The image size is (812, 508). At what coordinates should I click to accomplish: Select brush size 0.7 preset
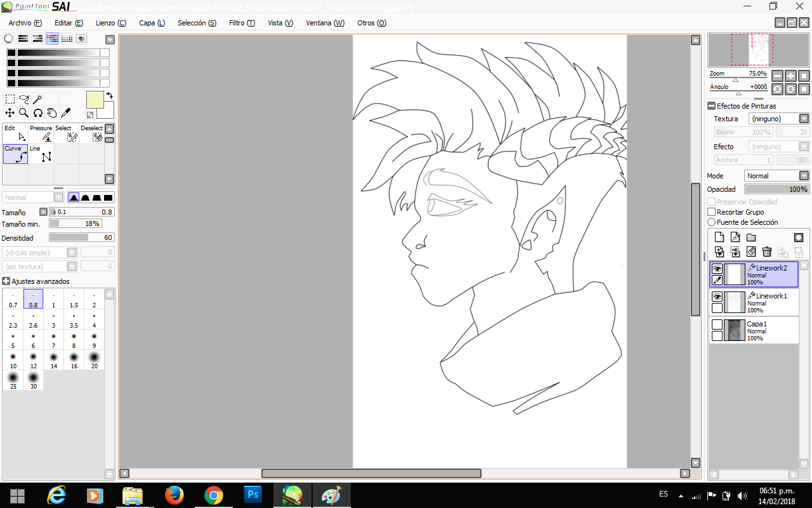pos(13,300)
